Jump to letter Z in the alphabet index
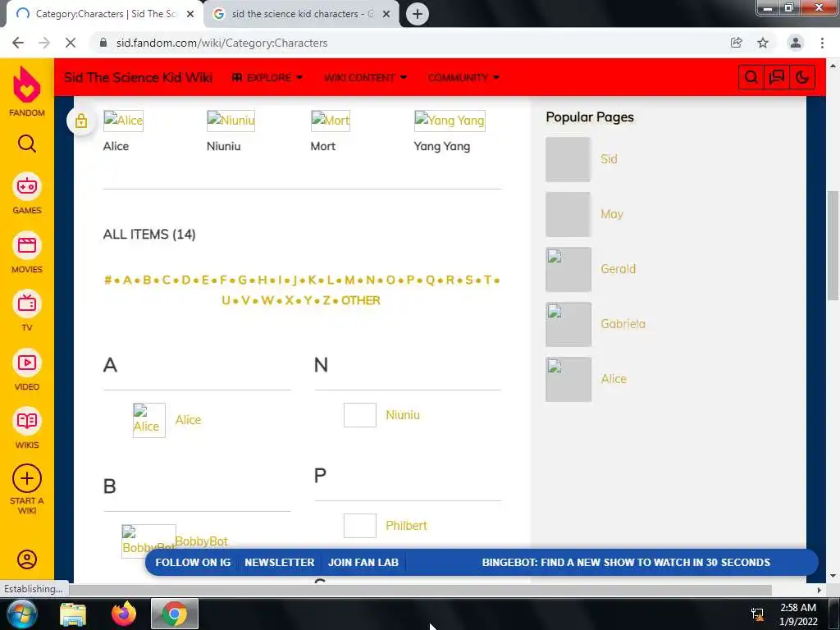Viewport: 840px width, 630px height. click(x=326, y=300)
